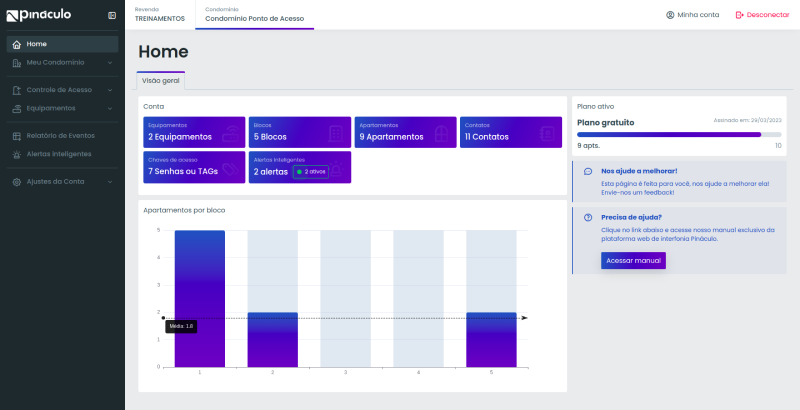Click the Relatório de Eventos icon
This screenshot has width=800, height=410.
pyautogui.click(x=16, y=136)
